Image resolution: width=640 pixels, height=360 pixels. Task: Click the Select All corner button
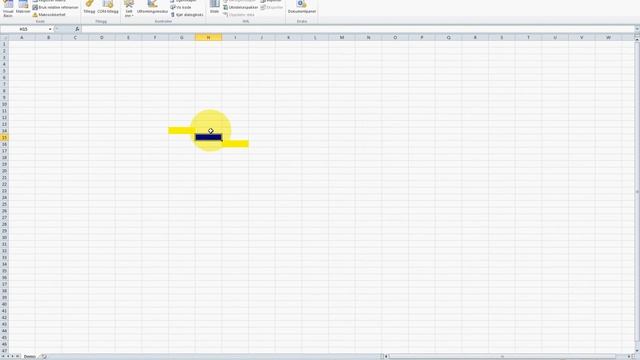click(x=4, y=38)
